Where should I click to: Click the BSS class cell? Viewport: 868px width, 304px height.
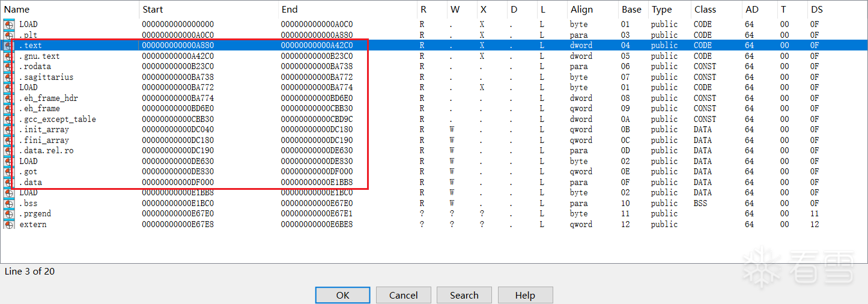[x=700, y=203]
